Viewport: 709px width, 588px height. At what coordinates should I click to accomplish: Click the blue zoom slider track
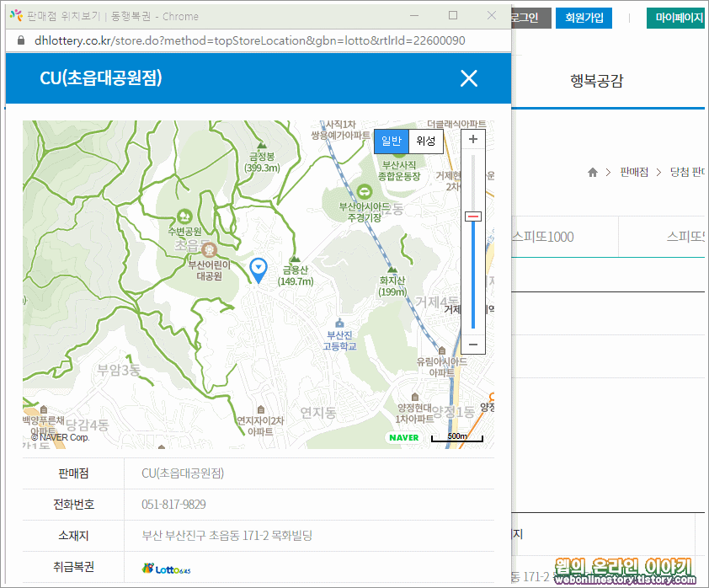[473, 275]
